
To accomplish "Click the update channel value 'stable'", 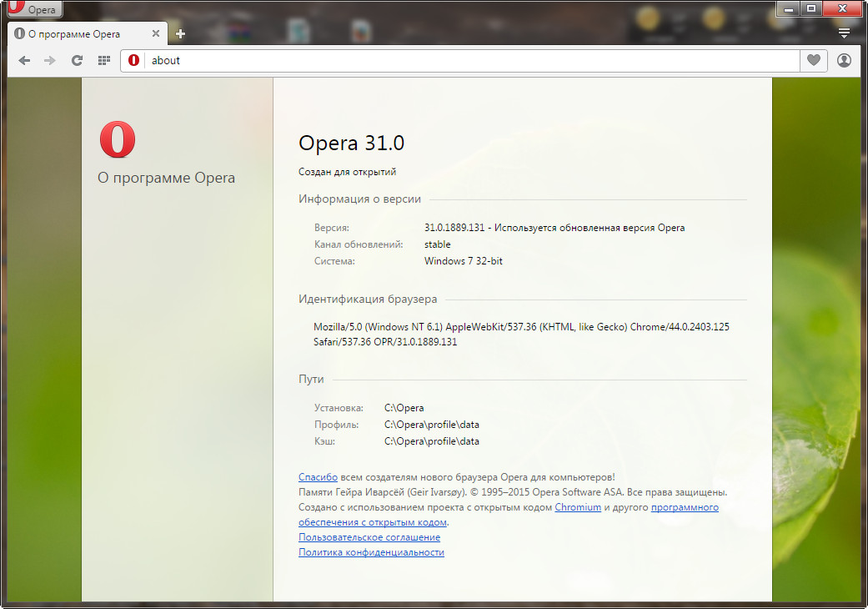I will [x=437, y=244].
